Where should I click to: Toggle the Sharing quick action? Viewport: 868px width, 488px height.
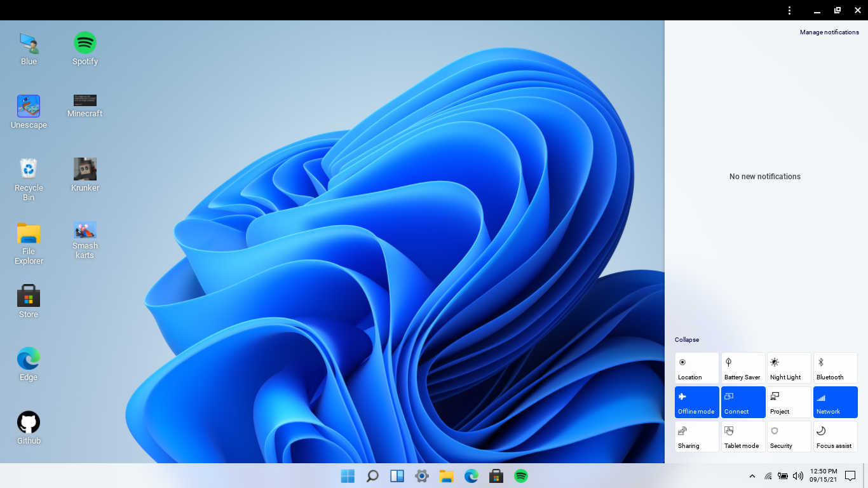[x=697, y=437]
